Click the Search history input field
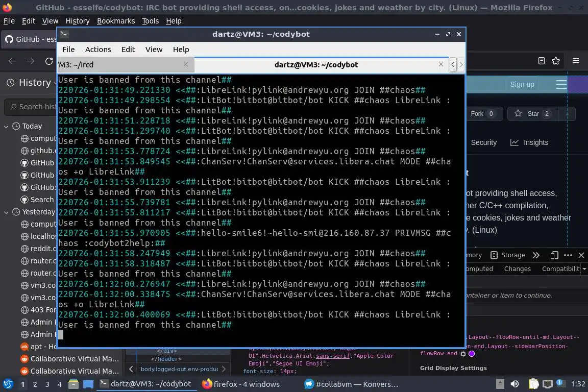The width and height of the screenshot is (588, 392). point(32,107)
